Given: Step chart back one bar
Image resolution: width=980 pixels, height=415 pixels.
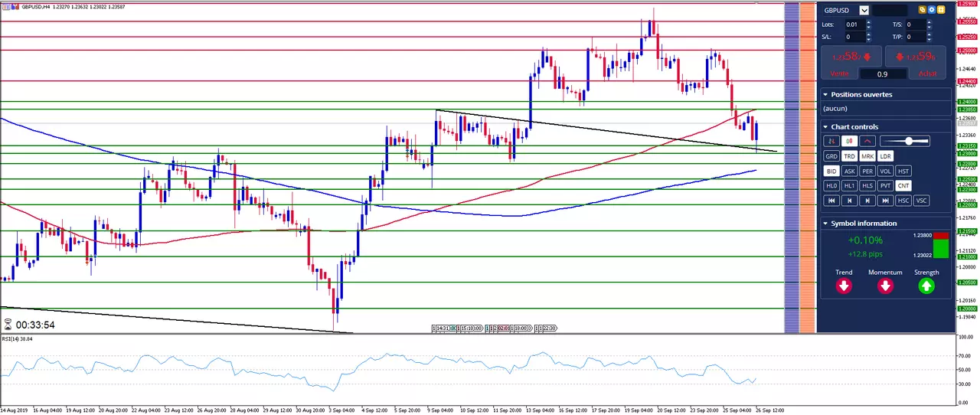Looking at the screenshot, I should click(x=850, y=201).
